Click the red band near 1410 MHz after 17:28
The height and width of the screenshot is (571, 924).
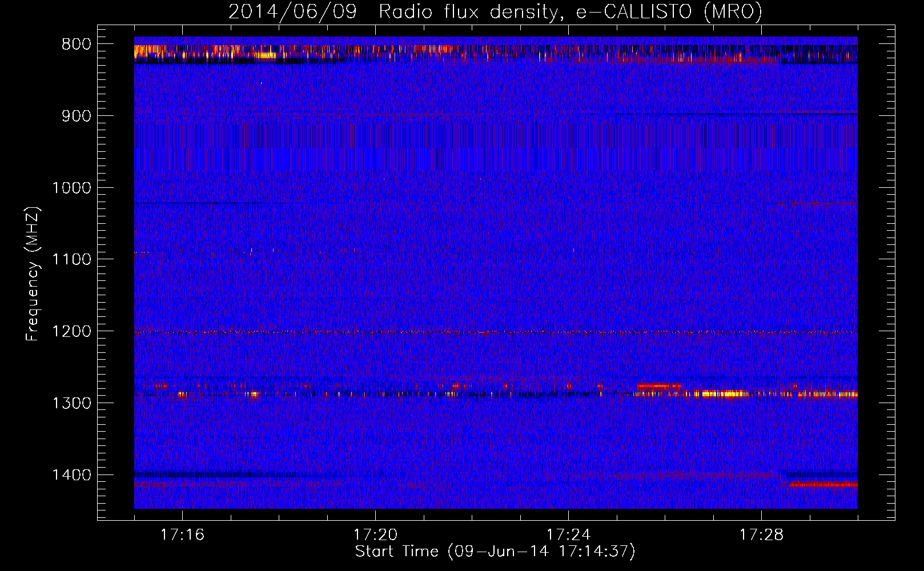click(823, 484)
